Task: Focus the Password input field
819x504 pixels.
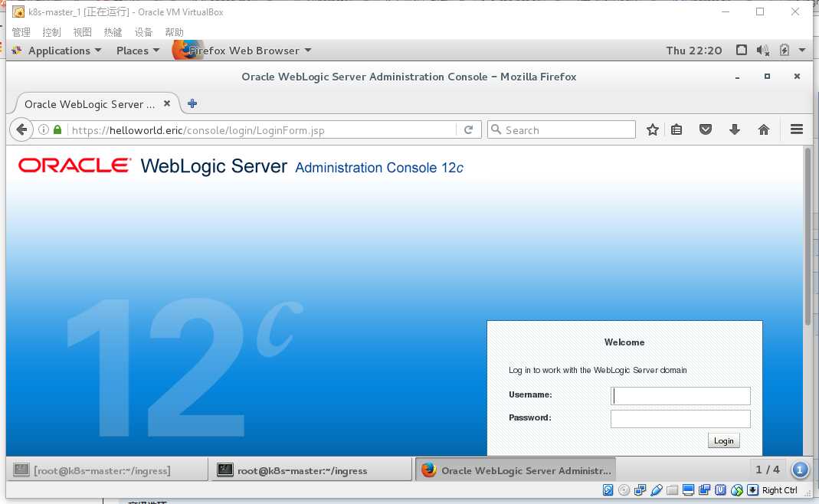Action: tap(680, 419)
